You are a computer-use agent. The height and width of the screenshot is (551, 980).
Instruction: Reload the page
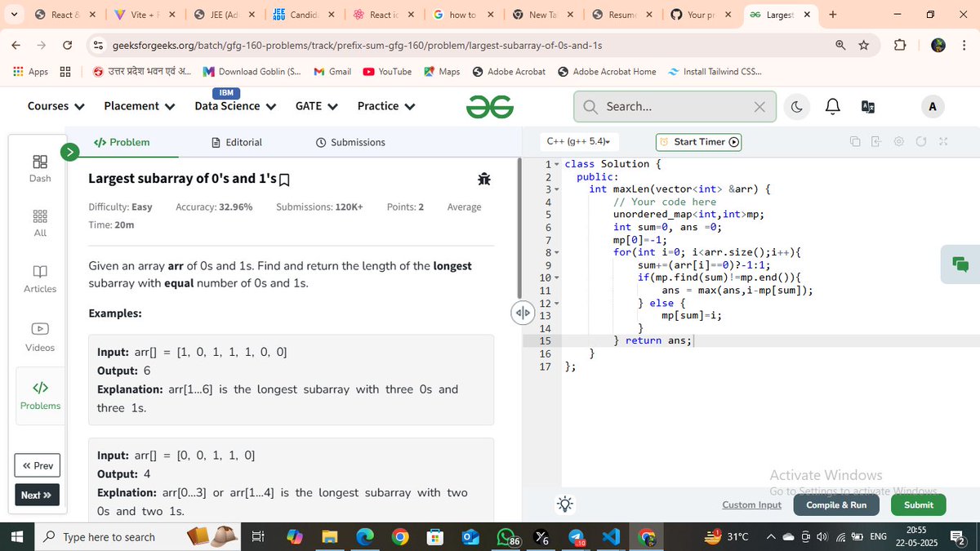67,45
